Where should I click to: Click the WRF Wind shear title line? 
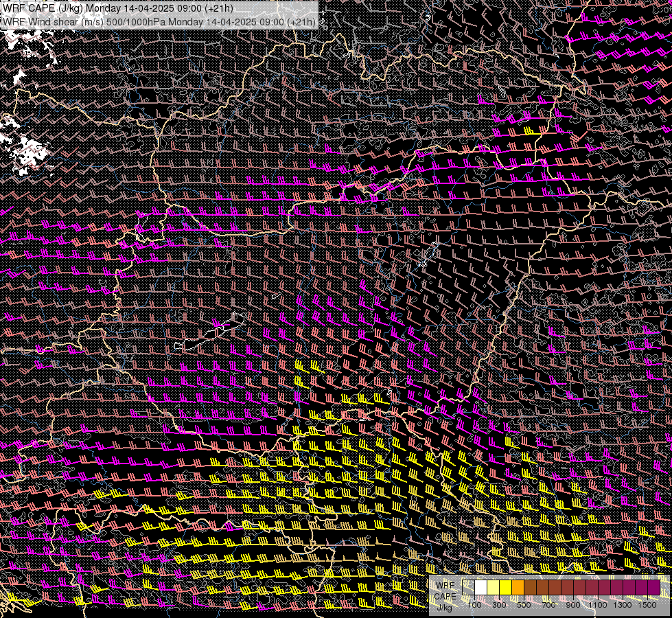[x=159, y=21]
